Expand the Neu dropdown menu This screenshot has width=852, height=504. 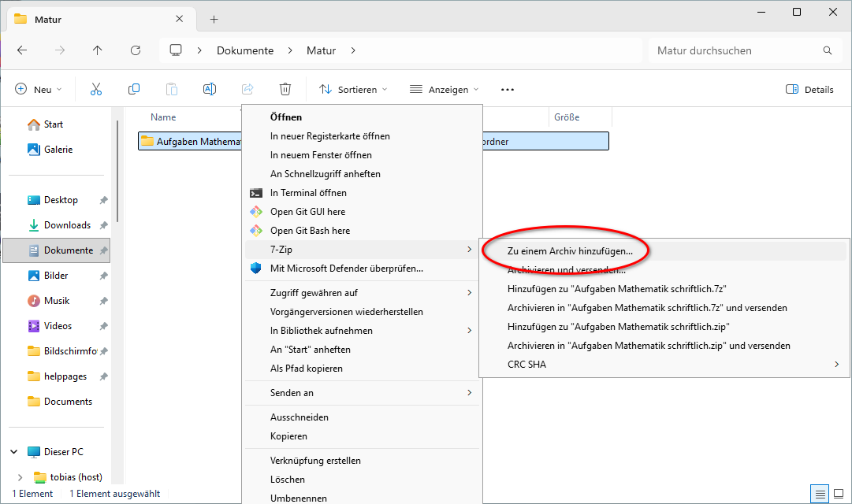(39, 90)
